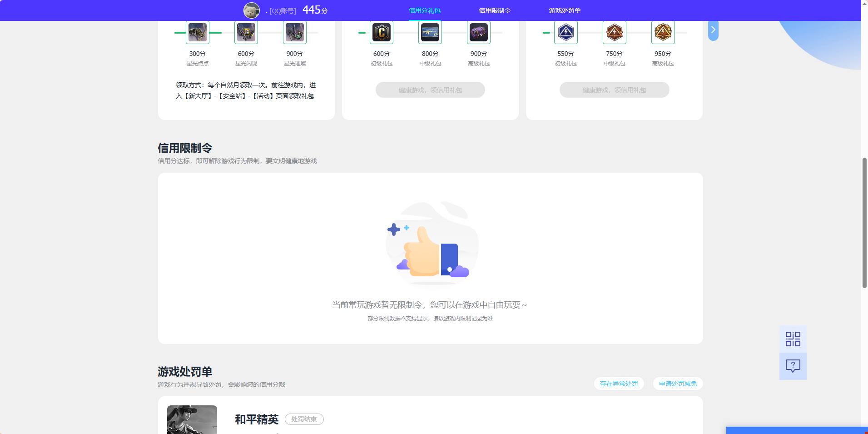Click the 950分 score label
The height and width of the screenshot is (434, 868).
point(663,54)
